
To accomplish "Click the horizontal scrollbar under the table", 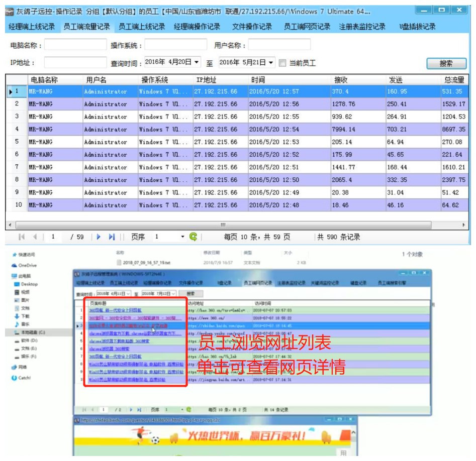I will (222, 224).
